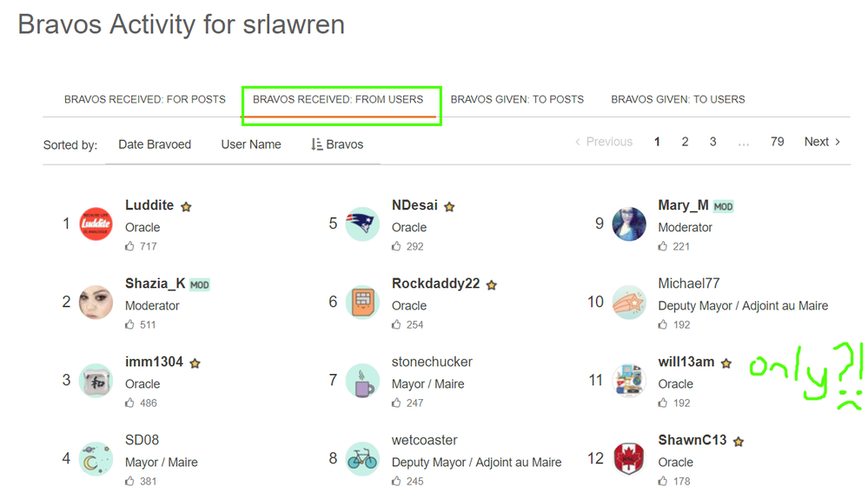The image size is (868, 500).
Task: Click wetcoaster's bicycle avatar
Action: [x=362, y=458]
